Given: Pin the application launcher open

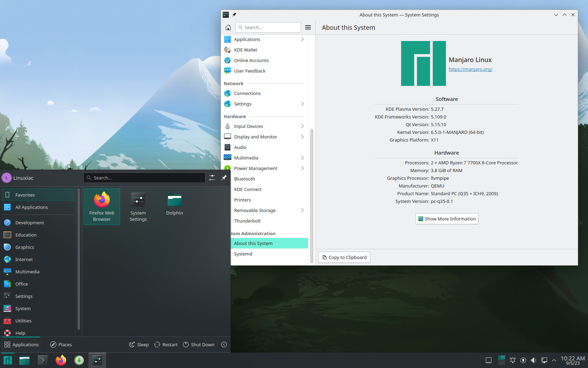Looking at the screenshot, I should coord(224,178).
